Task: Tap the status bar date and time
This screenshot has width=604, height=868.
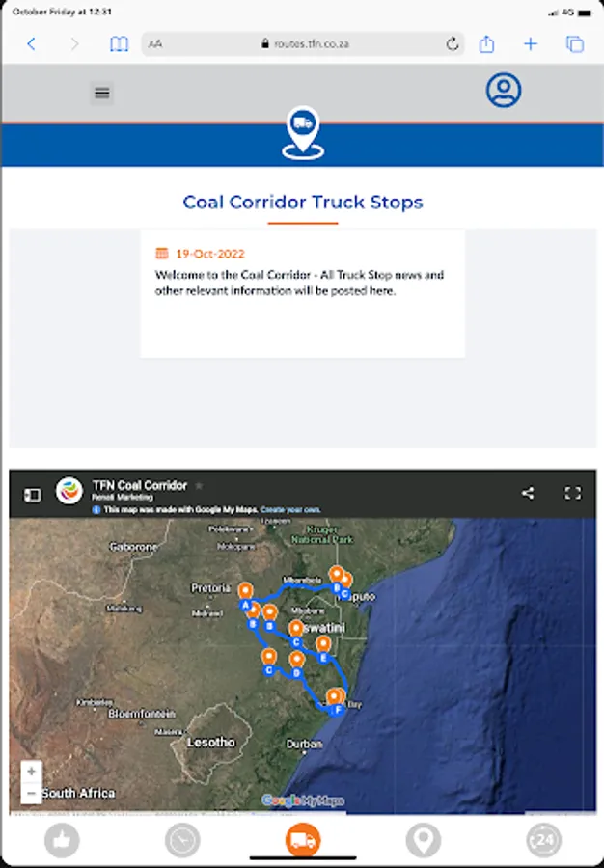Action: [x=62, y=12]
